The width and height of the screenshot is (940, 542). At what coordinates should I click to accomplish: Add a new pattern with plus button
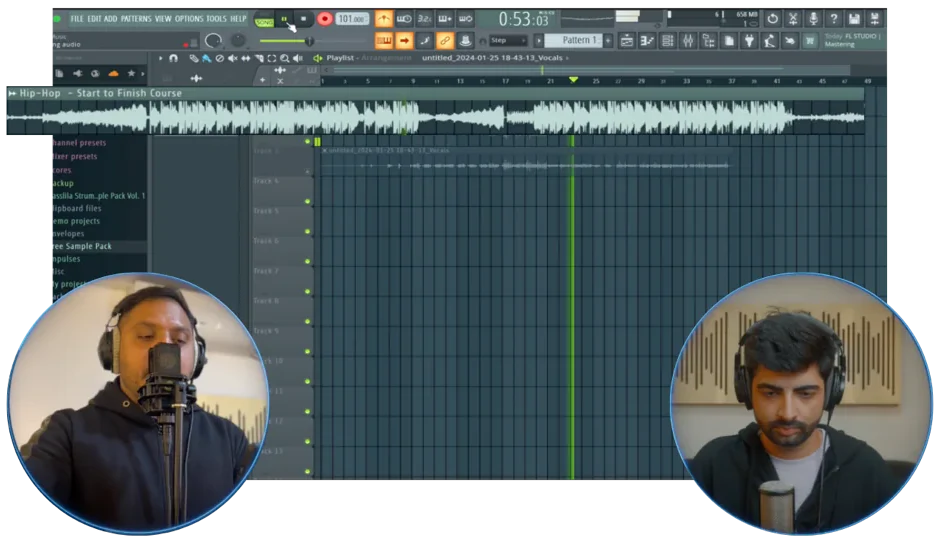click(x=608, y=40)
